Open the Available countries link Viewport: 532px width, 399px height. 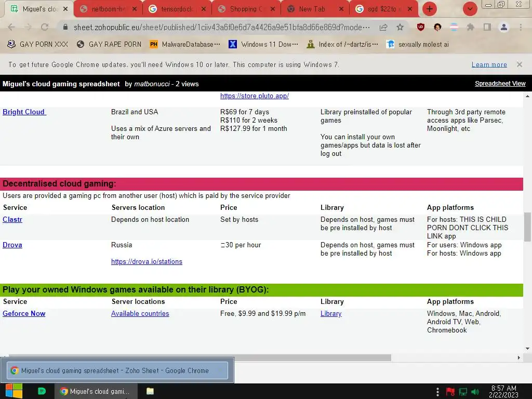coord(140,313)
